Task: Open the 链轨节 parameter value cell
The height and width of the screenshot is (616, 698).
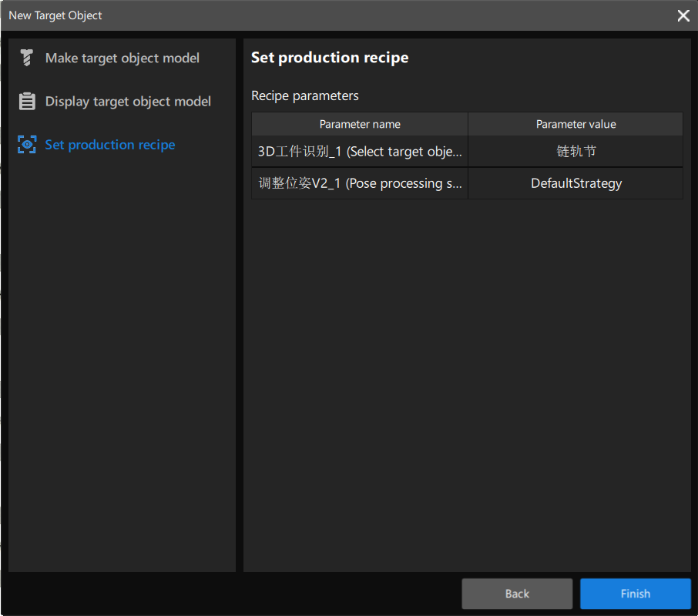Action: 576,152
